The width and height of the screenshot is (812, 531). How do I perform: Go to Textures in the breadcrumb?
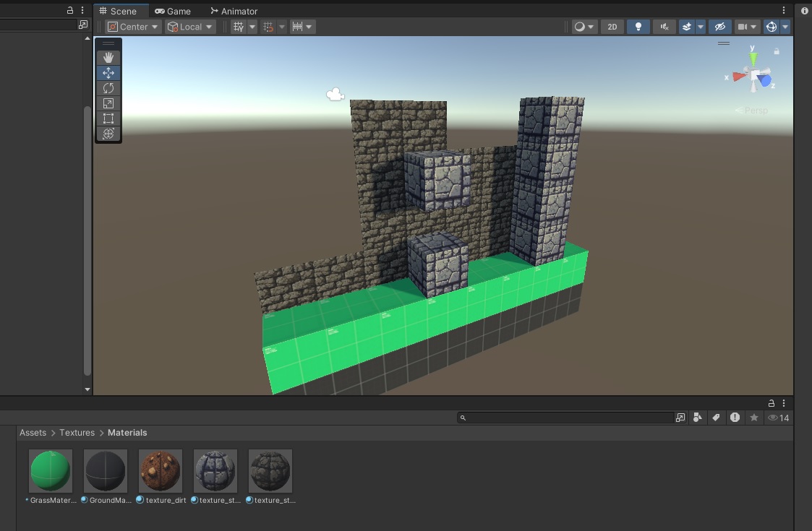pos(77,433)
